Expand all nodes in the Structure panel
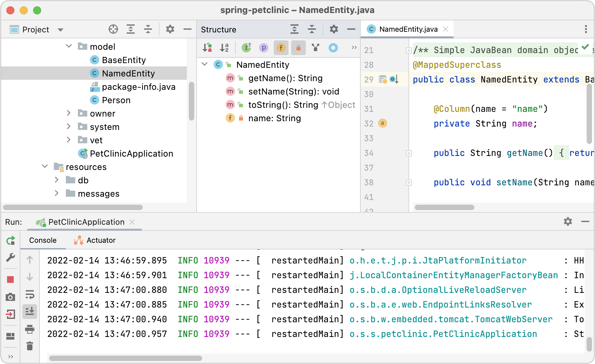 click(294, 29)
